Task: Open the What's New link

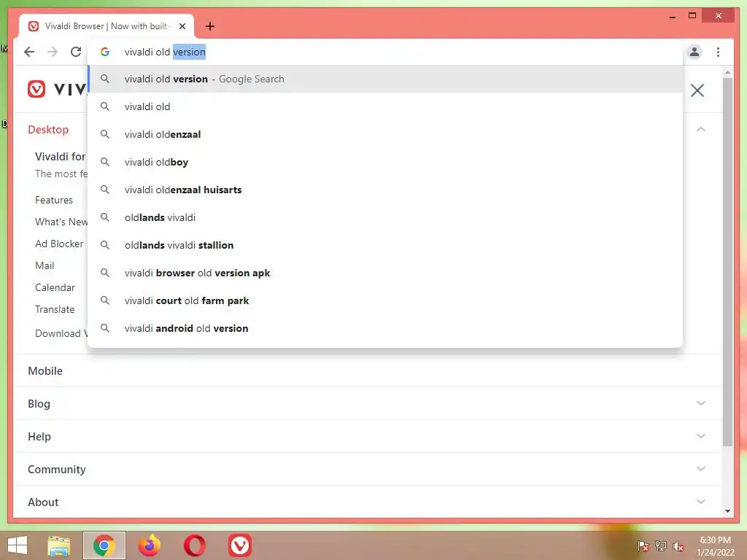Action: [61, 222]
